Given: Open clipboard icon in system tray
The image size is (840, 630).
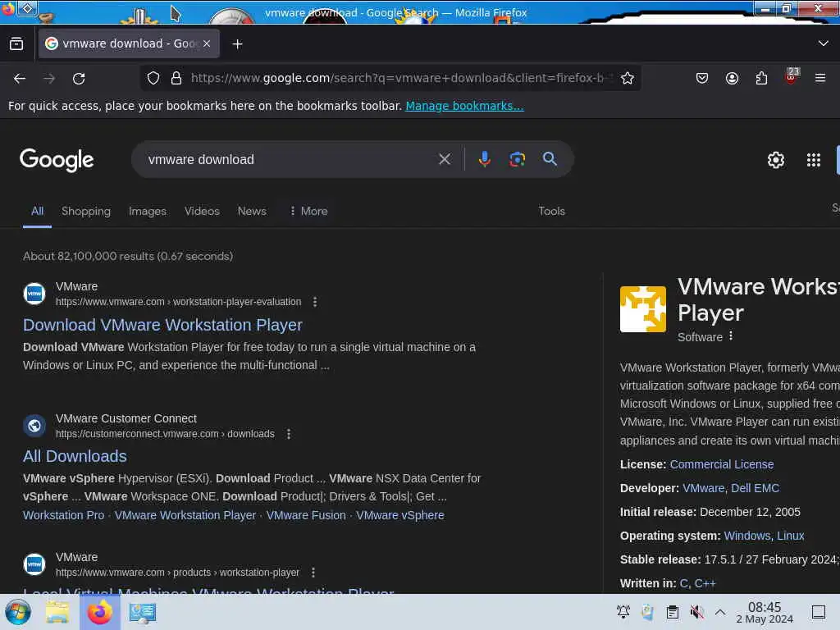Looking at the screenshot, I should (673, 612).
